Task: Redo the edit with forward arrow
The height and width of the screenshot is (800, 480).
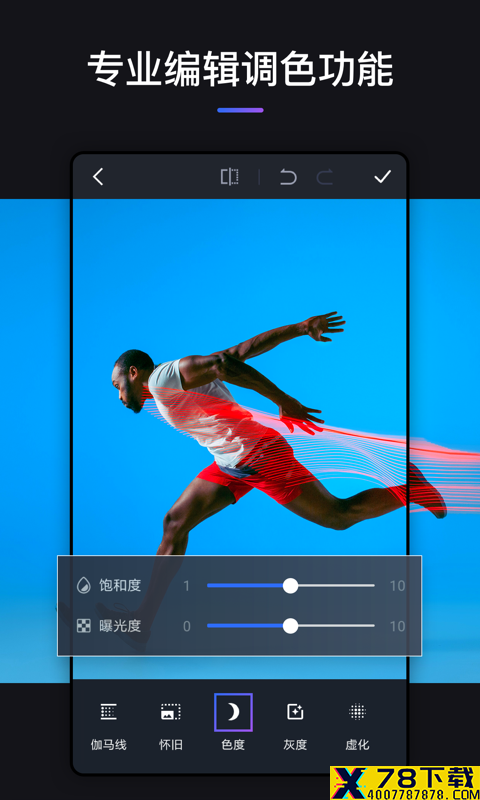Action: 324,177
